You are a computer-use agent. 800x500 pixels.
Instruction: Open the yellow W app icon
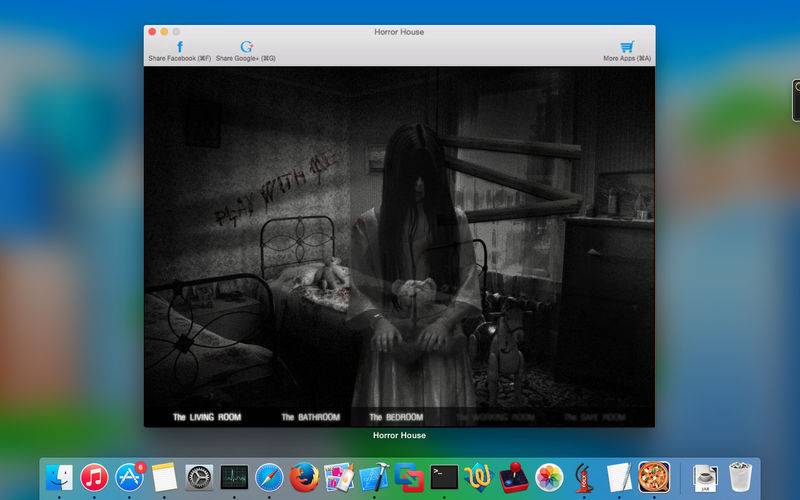(x=479, y=478)
